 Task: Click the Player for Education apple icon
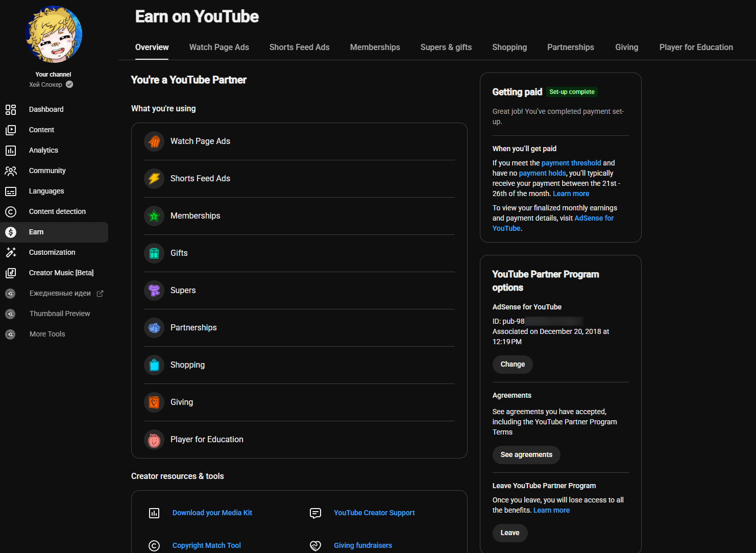[x=154, y=440]
